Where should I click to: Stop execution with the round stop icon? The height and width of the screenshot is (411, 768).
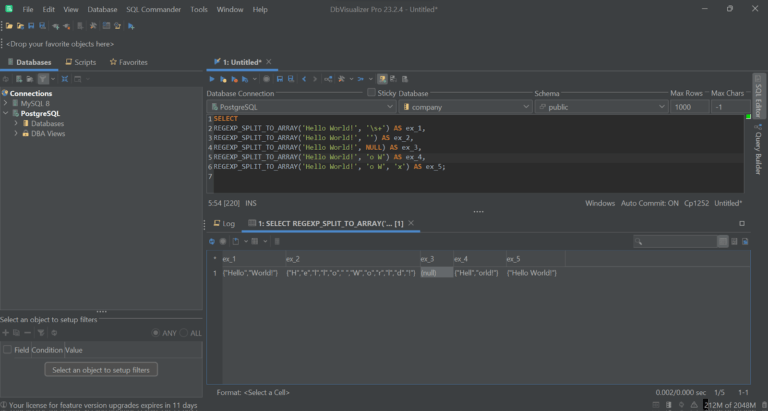(266, 79)
